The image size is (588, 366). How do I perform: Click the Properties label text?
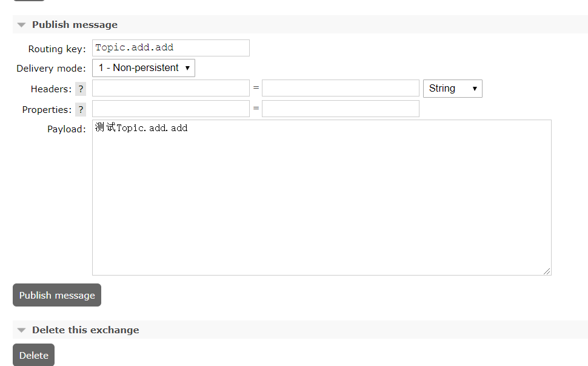(47, 110)
